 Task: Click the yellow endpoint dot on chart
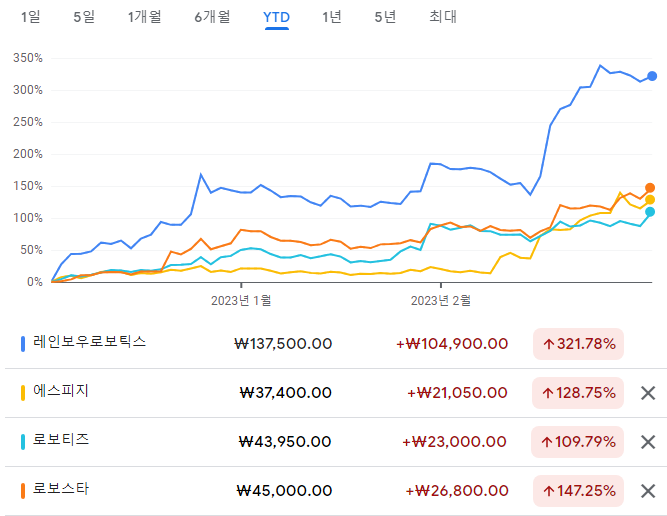650,200
